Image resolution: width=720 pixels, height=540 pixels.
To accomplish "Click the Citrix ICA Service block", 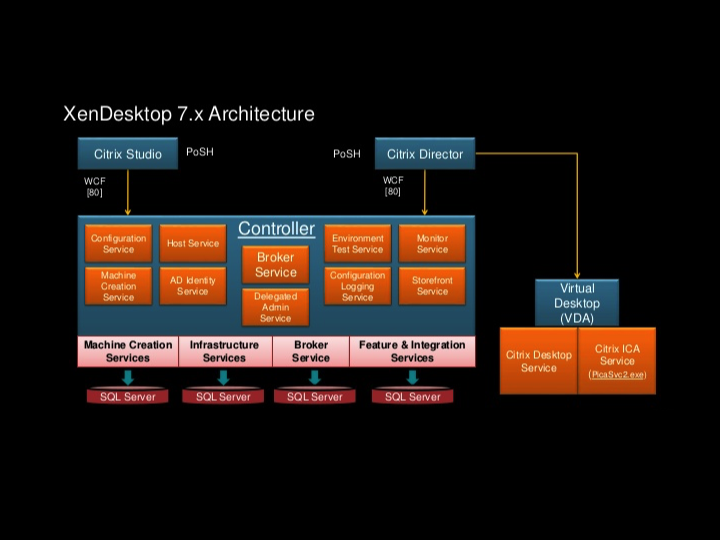I will pos(617,361).
